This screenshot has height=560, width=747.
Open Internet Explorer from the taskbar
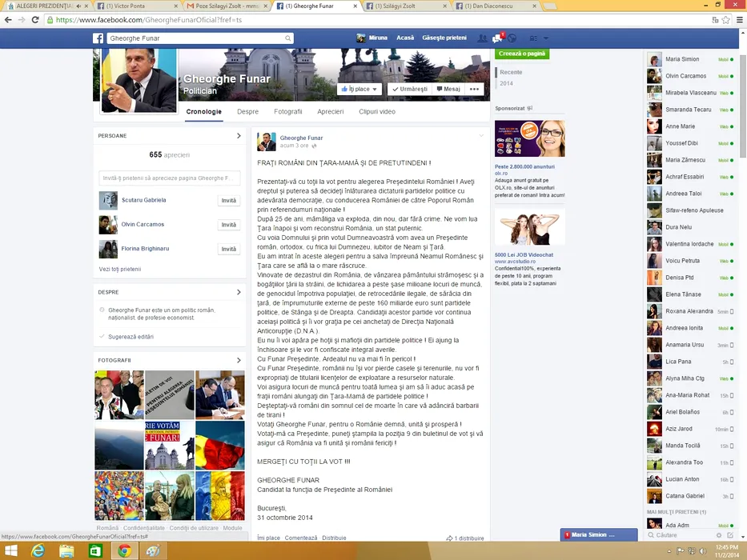[x=37, y=550]
